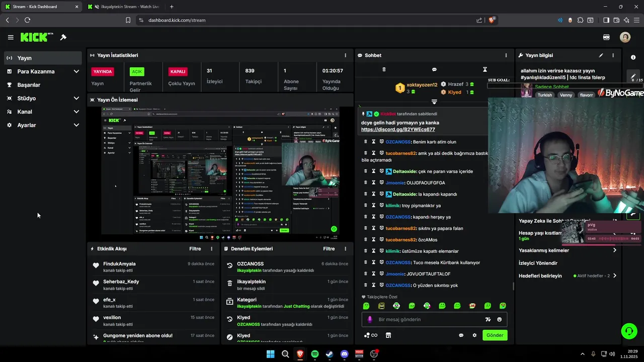
Task: Open Hedefleri belirleyin chevron
Action: coord(614,276)
